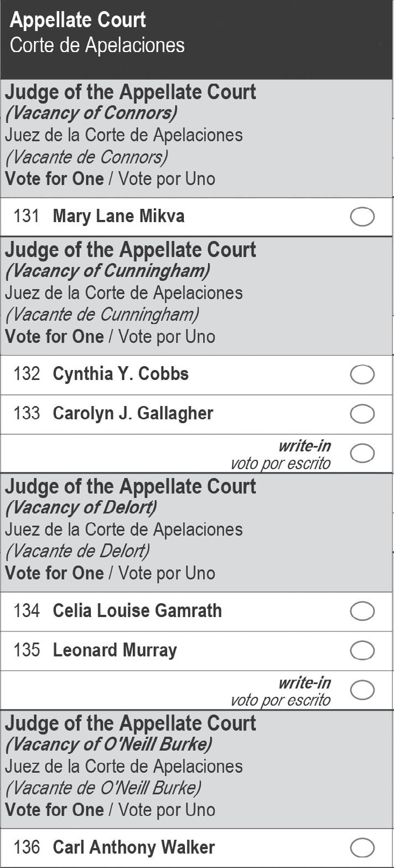
Task: Click the Vacancy of Connors contest heading
Action: [x=91, y=113]
